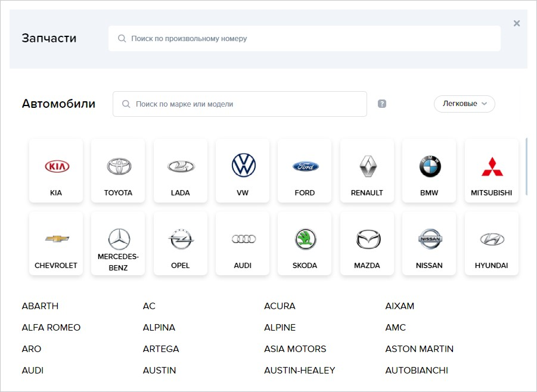Pick the Nissan logo card
This screenshot has width=537, height=392.
pyautogui.click(x=429, y=243)
